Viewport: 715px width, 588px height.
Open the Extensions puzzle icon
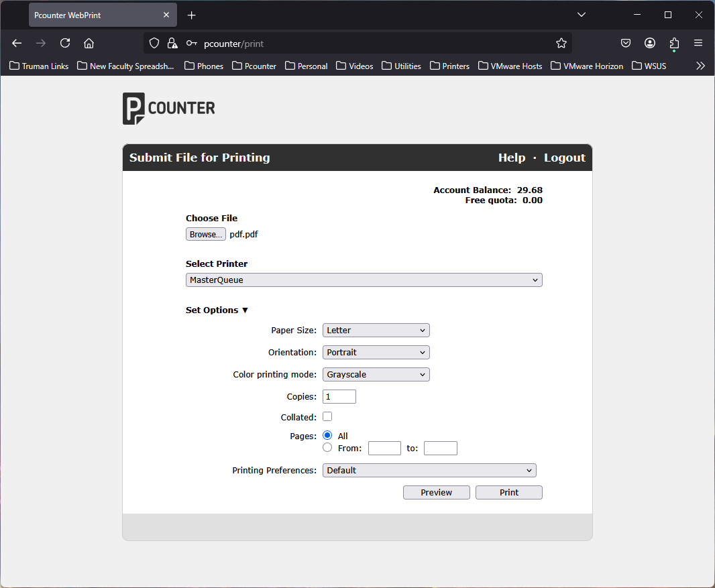tap(674, 44)
